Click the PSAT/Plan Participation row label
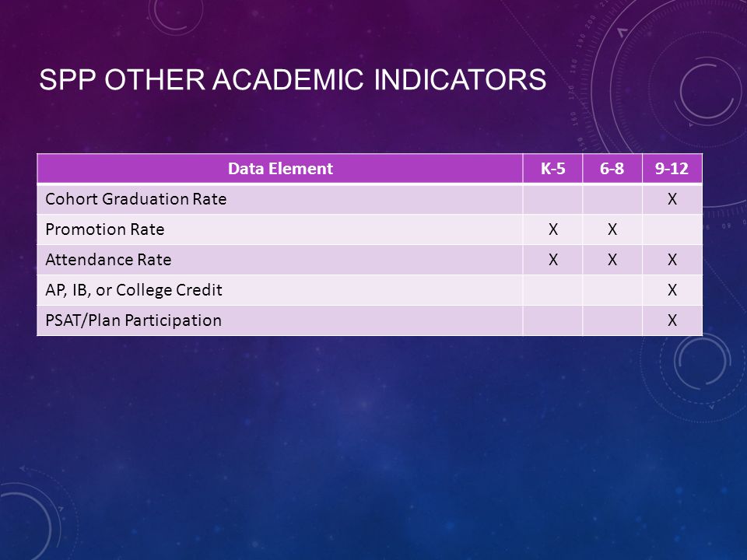Viewport: 747px width, 560px height. [x=133, y=320]
